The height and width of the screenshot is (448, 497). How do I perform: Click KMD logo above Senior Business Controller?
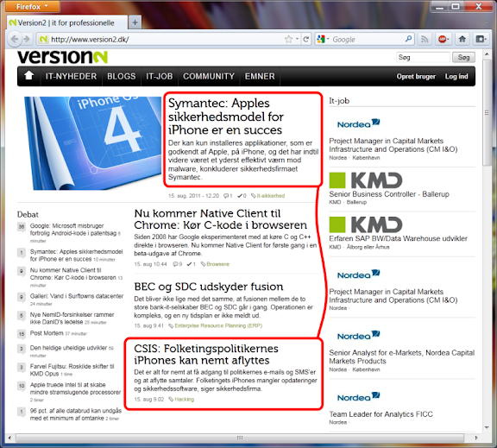tap(366, 180)
